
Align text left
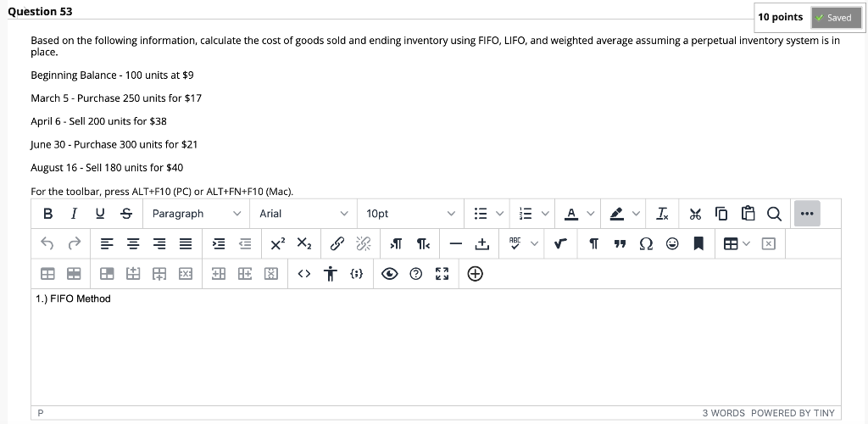coord(107,243)
